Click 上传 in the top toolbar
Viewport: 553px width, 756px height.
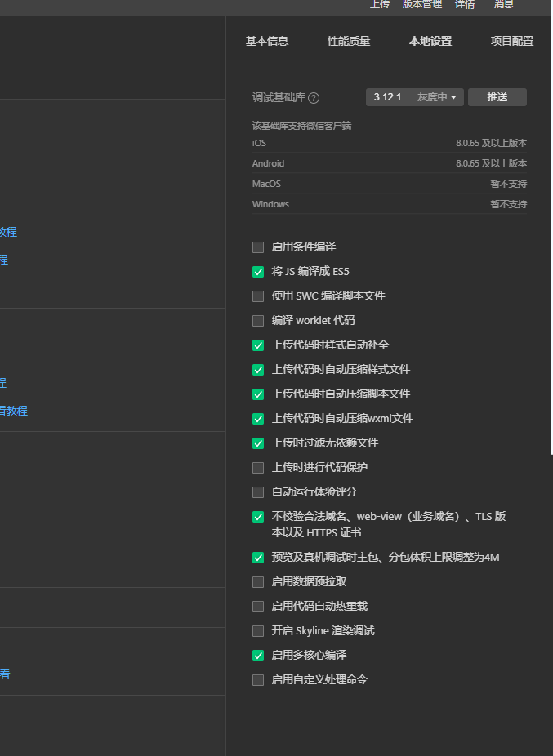(380, 4)
